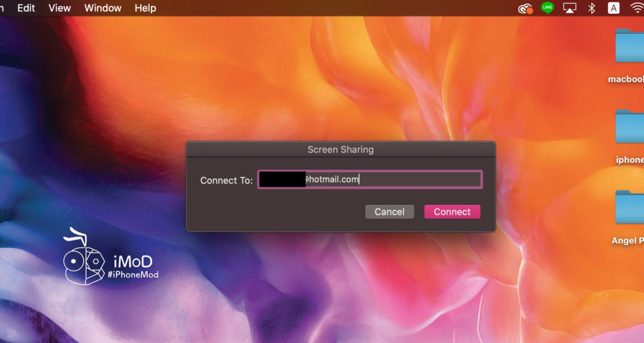The image size is (644, 343).
Task: Click the Screen Sharing dialog title bar
Action: [340, 150]
